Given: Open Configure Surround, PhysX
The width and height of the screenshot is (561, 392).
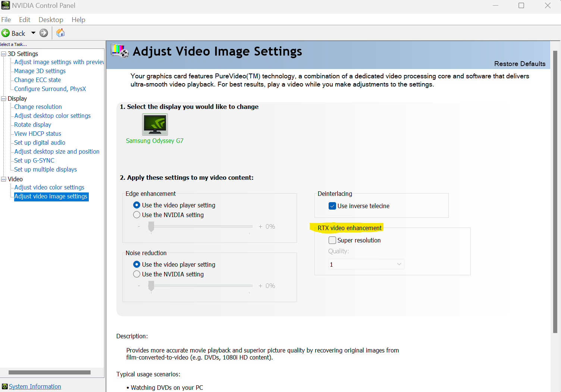Looking at the screenshot, I should [50, 89].
